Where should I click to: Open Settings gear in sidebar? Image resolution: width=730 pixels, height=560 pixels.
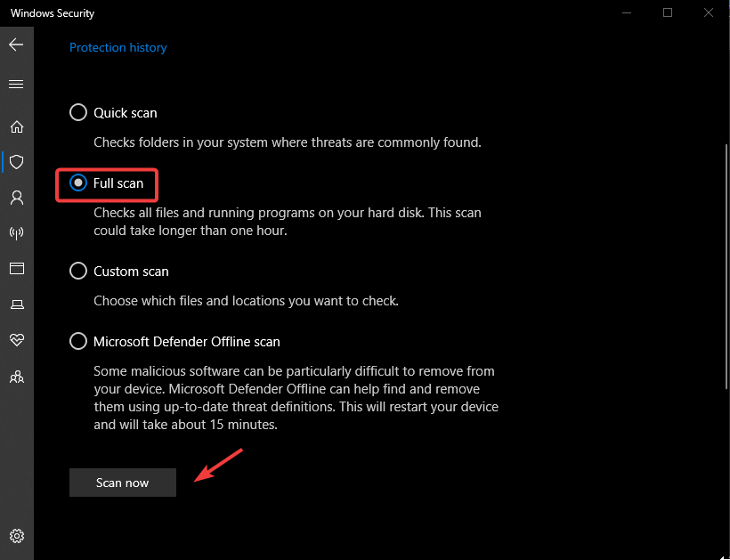pos(16,536)
